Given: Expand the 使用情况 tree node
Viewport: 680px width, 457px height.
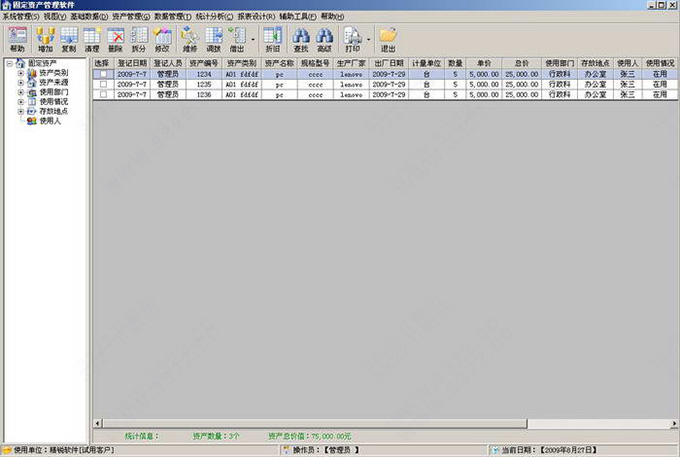Looking at the screenshot, I should [x=20, y=101].
